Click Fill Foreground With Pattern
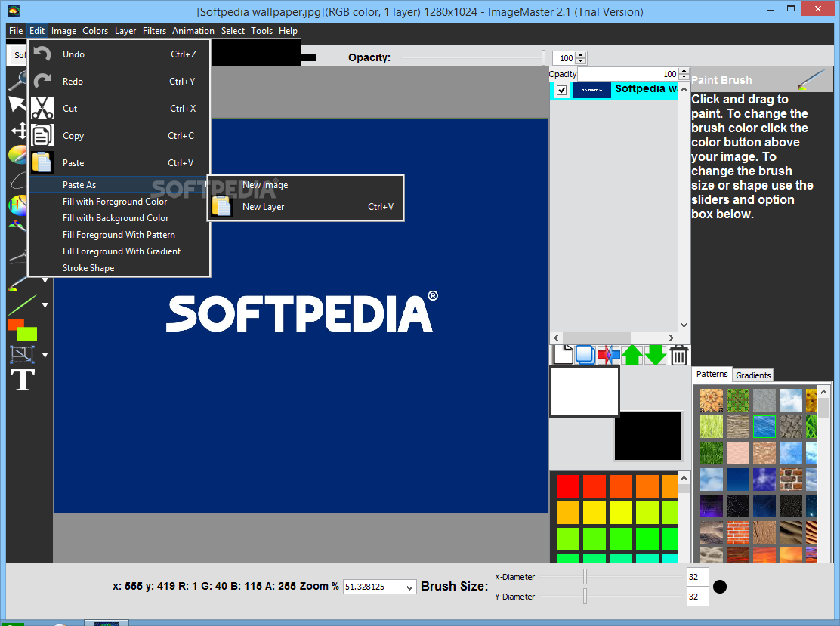 click(x=119, y=235)
